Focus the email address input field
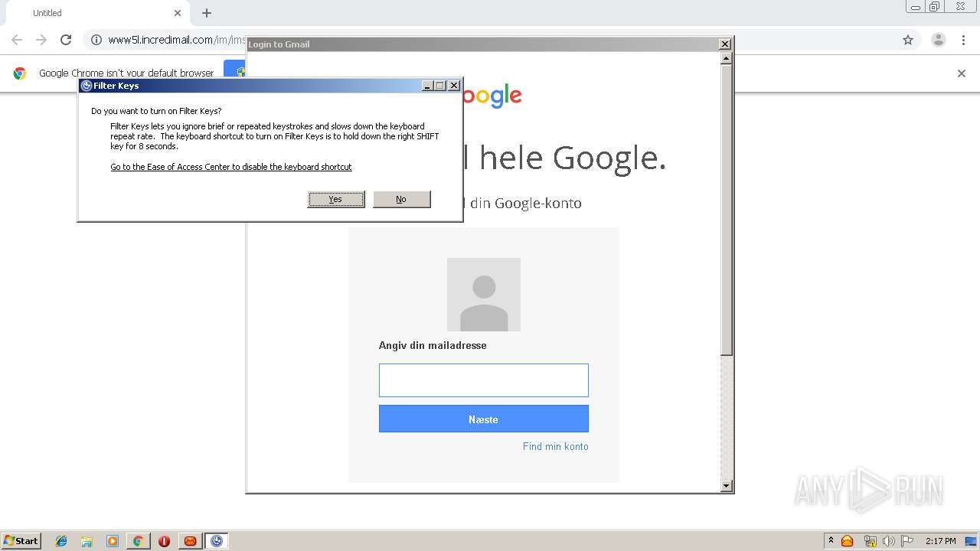980x551 pixels. click(x=484, y=380)
